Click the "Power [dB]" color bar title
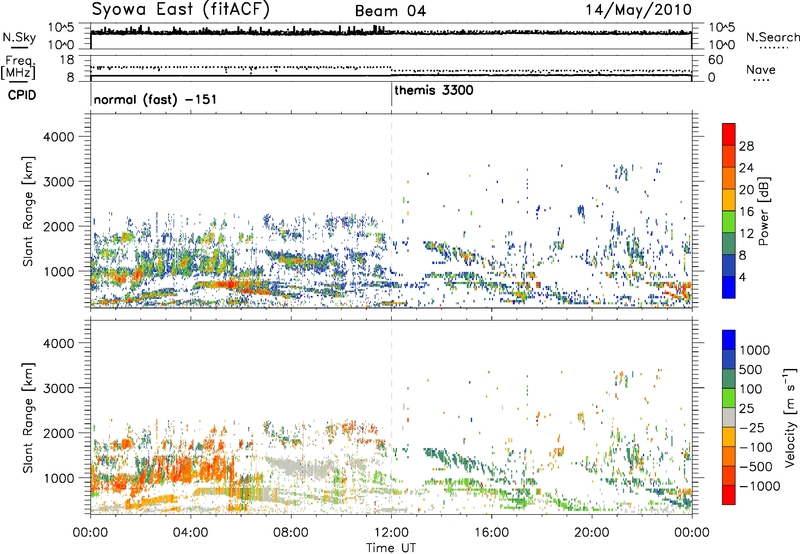Screen dimensions: 800x554 tap(764, 211)
